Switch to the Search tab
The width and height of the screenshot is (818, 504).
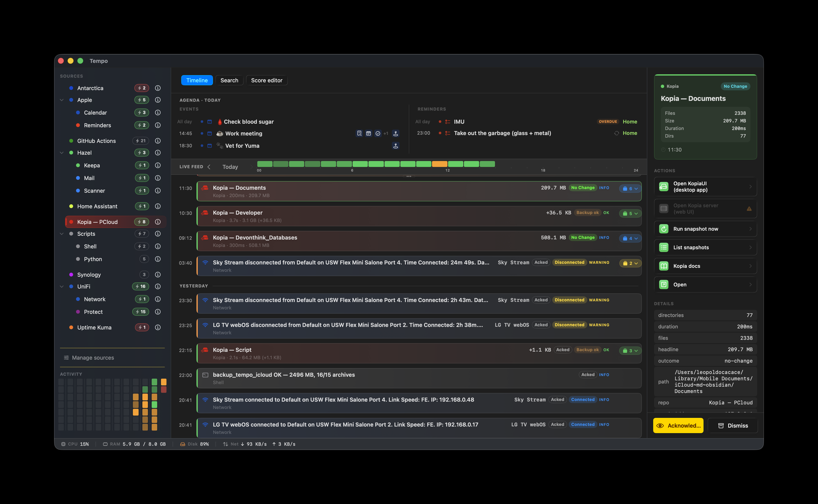point(229,80)
